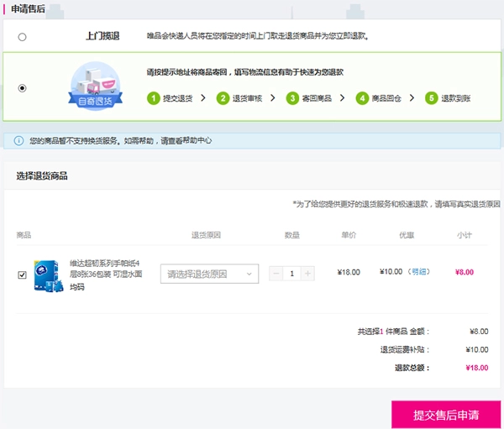Viewport: 504px width, 429px height.
Task: Select the 上门揽退 radio option
Action: point(22,37)
